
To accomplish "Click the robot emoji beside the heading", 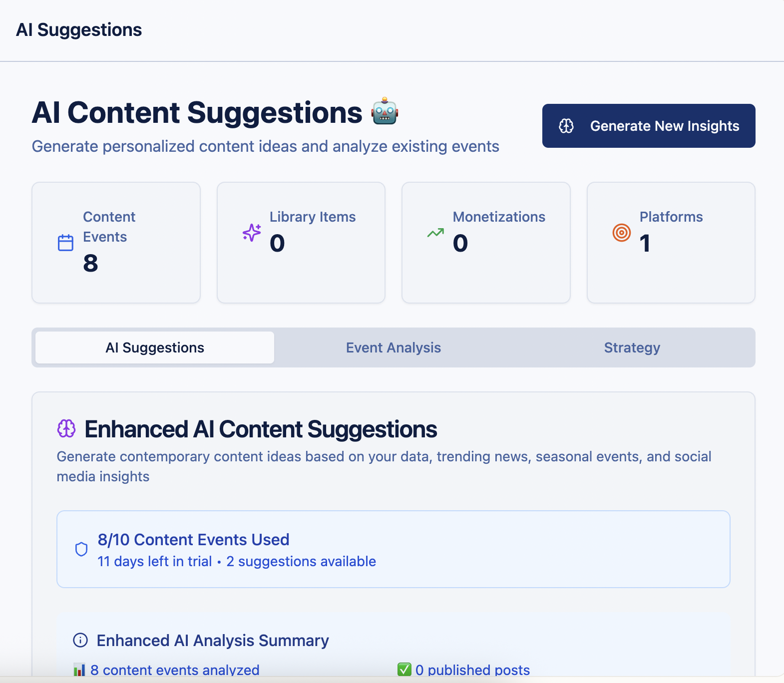I will [x=385, y=111].
